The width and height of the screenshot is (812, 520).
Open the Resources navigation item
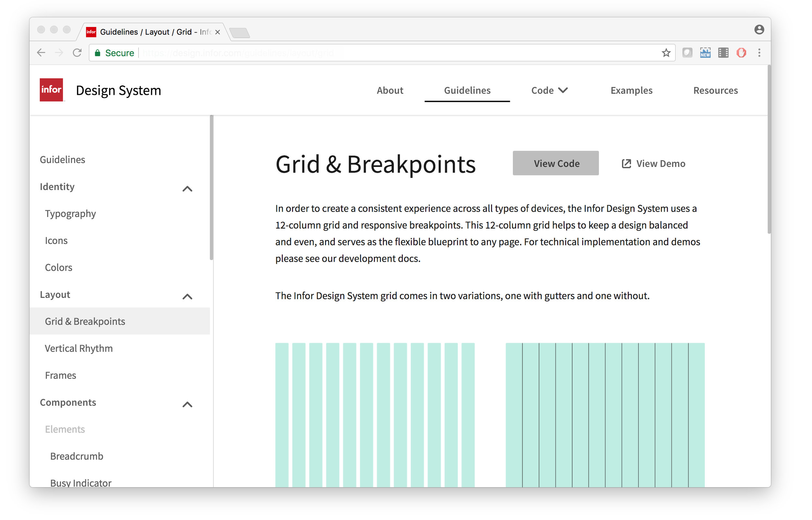[x=717, y=91]
